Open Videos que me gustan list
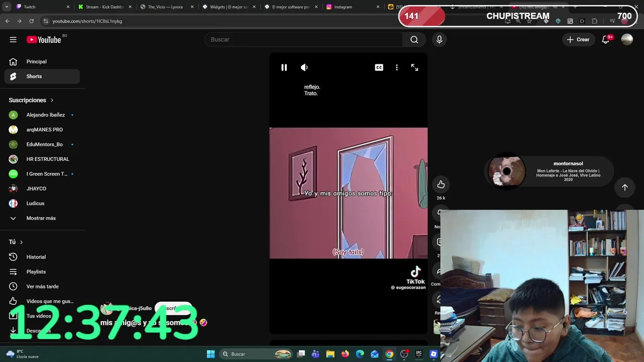The height and width of the screenshot is (362, 644). coord(42,301)
